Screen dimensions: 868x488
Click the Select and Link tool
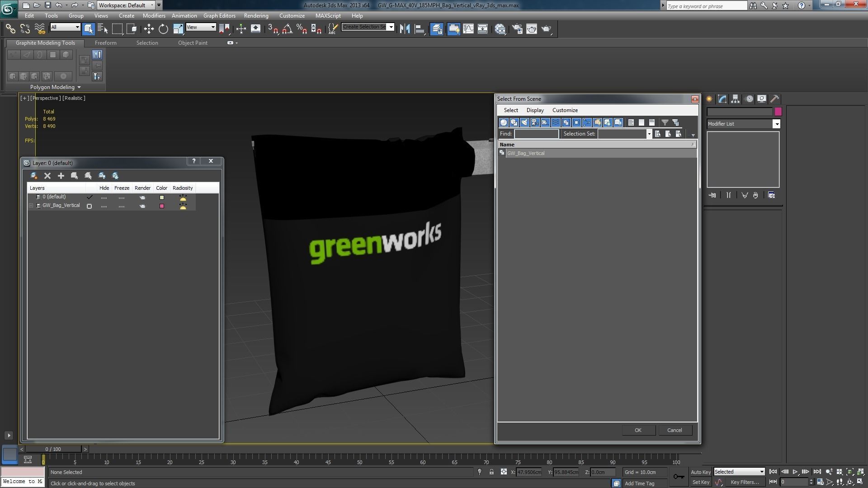(10, 29)
